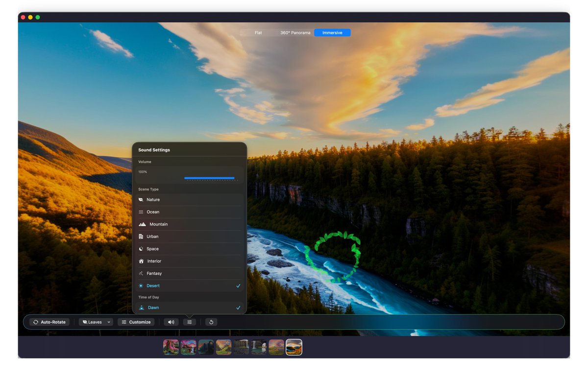
Task: Open the fourth thumbnail with sunset winding path
Action: [x=223, y=347]
